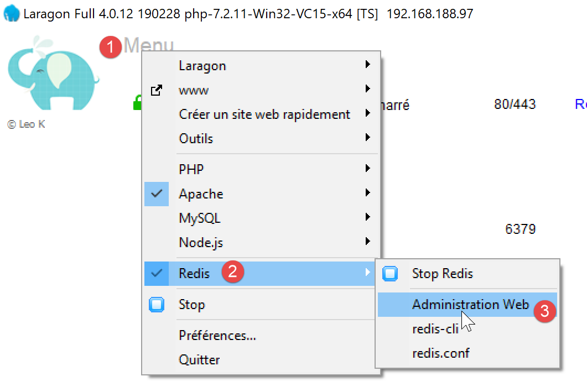This screenshot has height=392, width=587.
Task: Open the MySQL menu entry
Action: 200,218
